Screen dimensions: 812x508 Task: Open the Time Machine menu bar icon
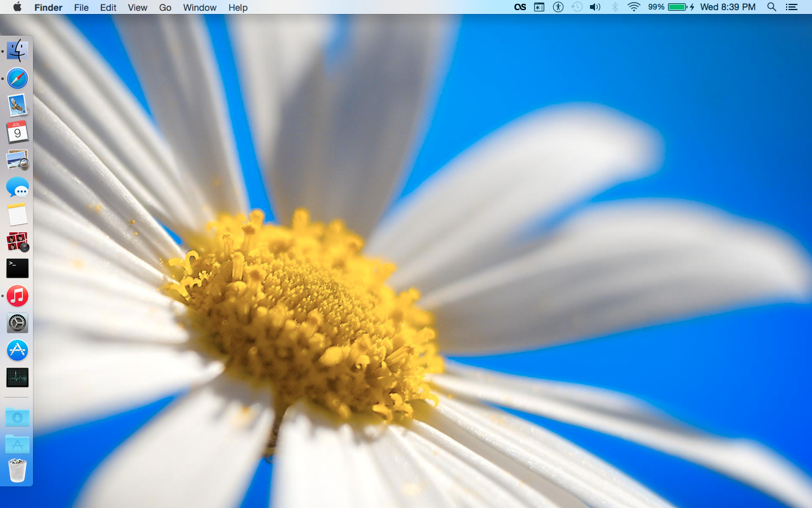point(577,7)
